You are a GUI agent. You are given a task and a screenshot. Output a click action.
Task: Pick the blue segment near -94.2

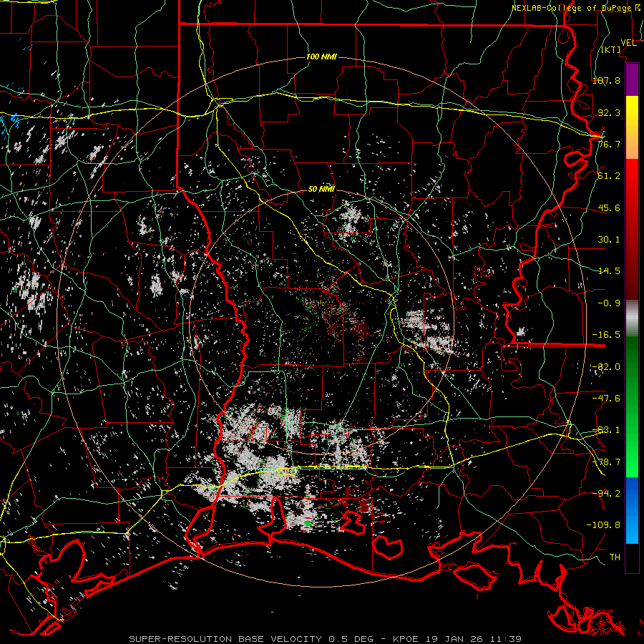click(x=632, y=493)
